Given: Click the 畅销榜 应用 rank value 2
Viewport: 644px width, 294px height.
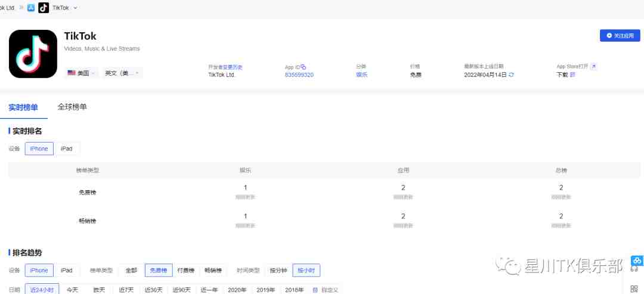Looking at the screenshot, I should [x=403, y=216].
